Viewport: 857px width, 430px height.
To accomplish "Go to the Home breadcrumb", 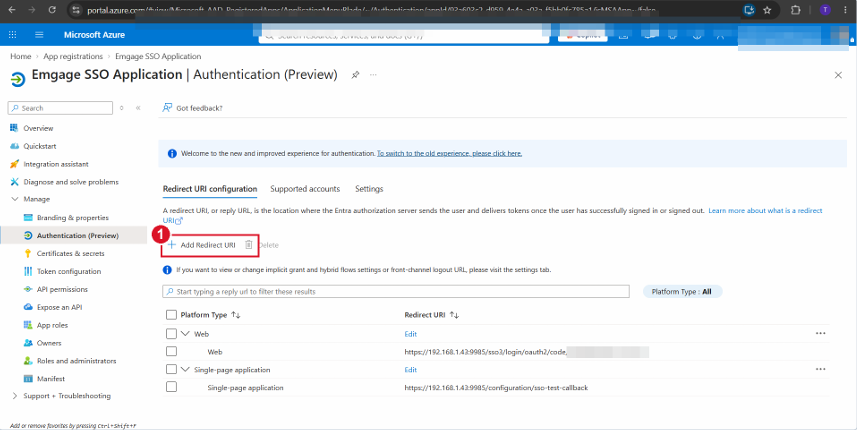I will pos(21,56).
